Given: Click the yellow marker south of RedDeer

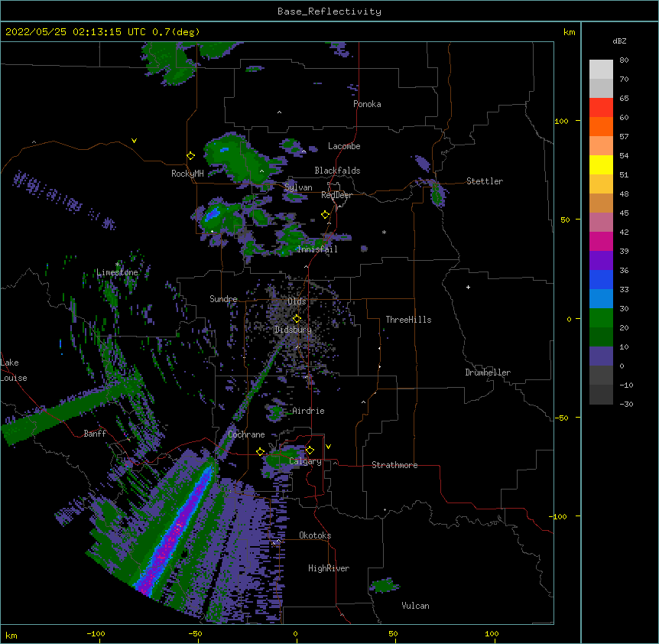Looking at the screenshot, I should (x=325, y=215).
